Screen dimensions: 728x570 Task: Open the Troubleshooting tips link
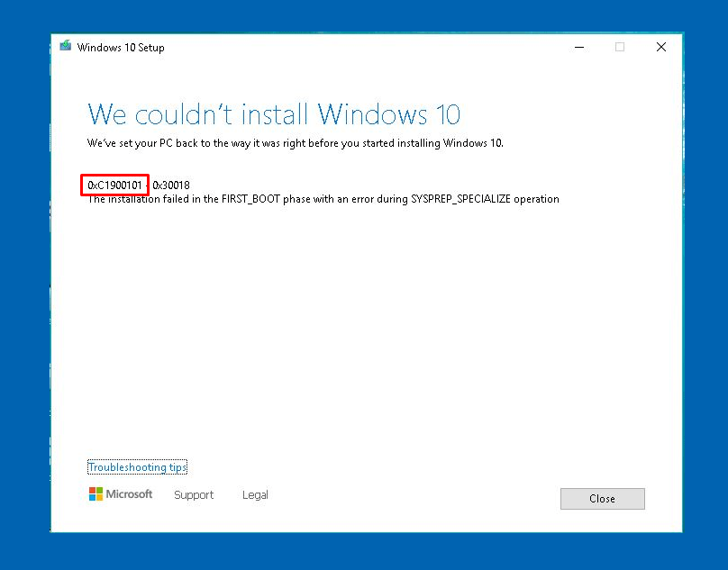pyautogui.click(x=137, y=467)
